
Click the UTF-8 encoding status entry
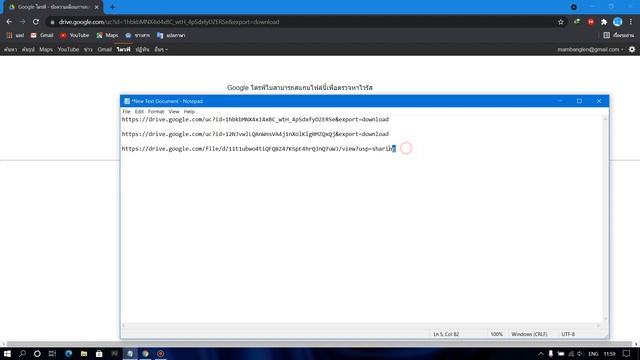pyautogui.click(x=568, y=334)
